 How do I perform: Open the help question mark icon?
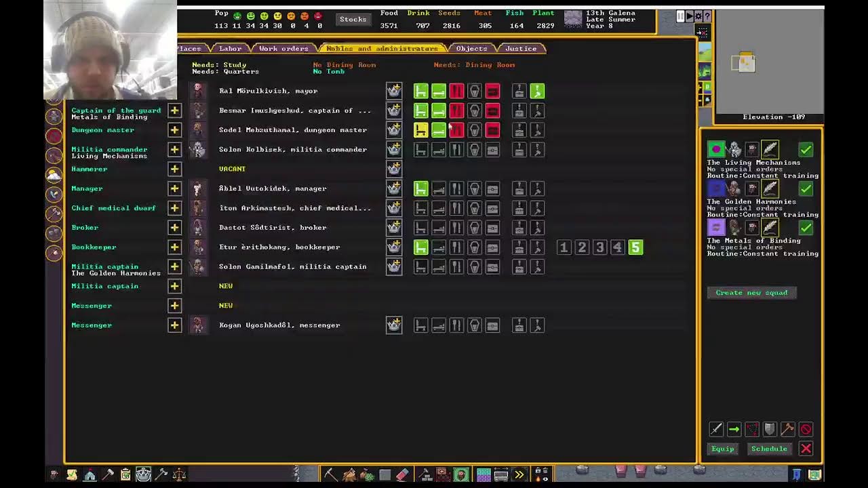click(707, 16)
